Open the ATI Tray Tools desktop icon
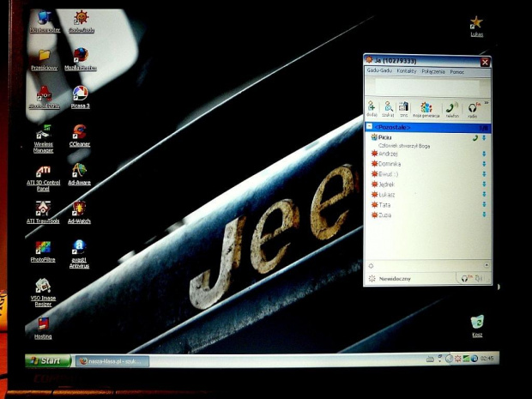 point(43,213)
